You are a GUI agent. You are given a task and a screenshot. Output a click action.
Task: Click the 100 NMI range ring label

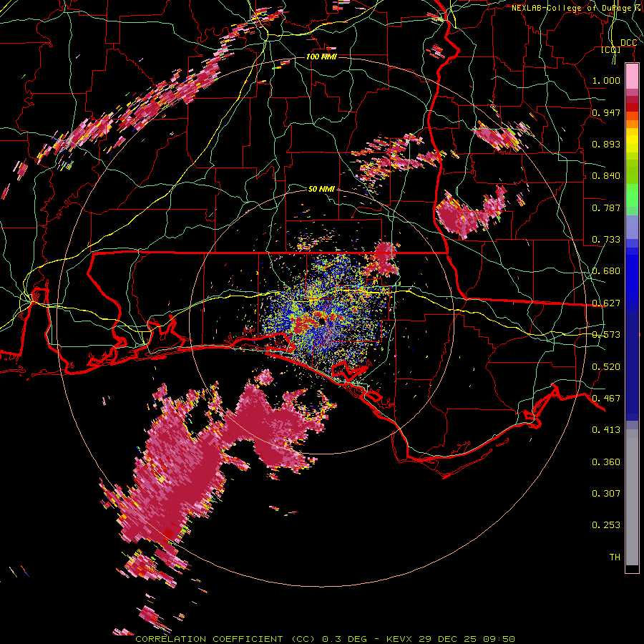pos(321,57)
